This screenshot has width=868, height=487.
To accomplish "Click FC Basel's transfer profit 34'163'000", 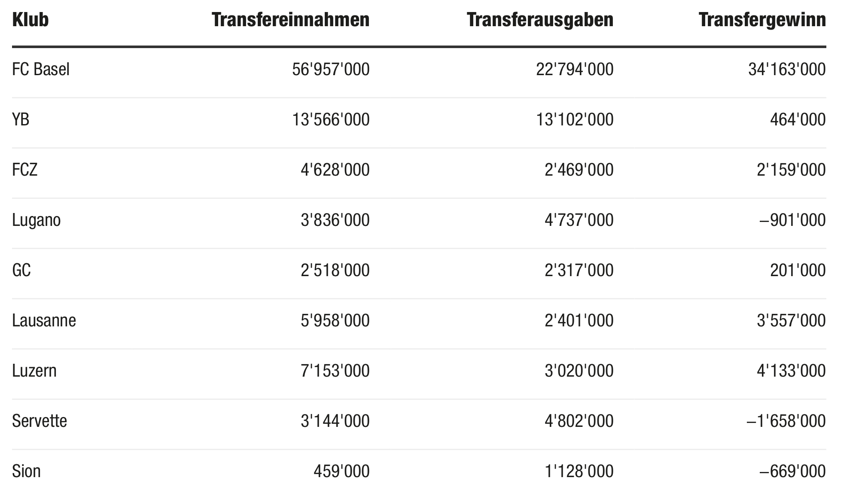I will (787, 69).
